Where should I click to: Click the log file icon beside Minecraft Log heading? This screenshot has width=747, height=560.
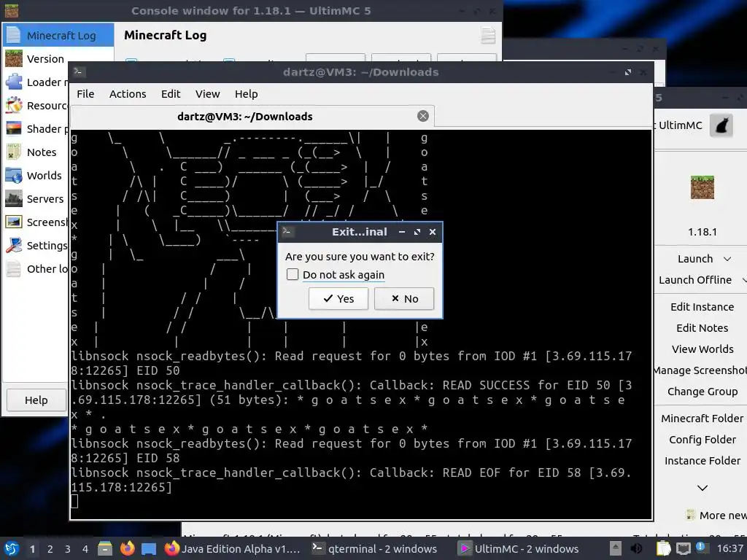click(488, 35)
